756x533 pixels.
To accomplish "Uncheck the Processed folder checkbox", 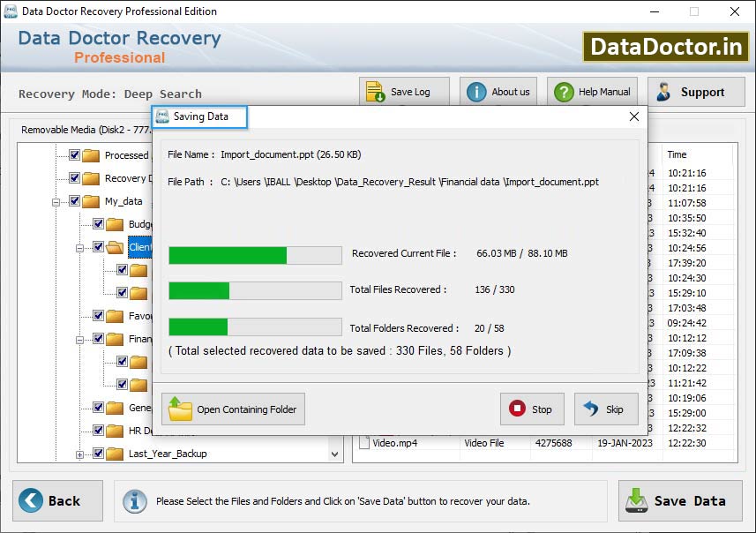I will pyautogui.click(x=73, y=154).
